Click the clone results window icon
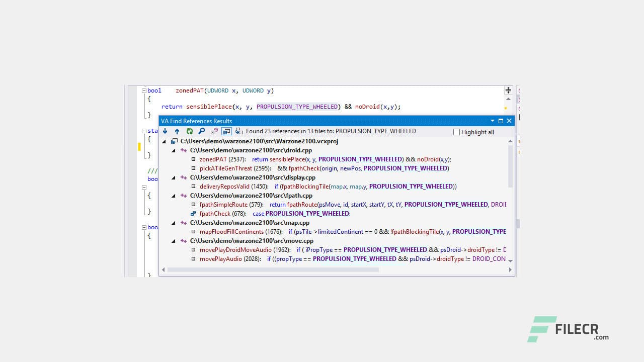 [238, 131]
